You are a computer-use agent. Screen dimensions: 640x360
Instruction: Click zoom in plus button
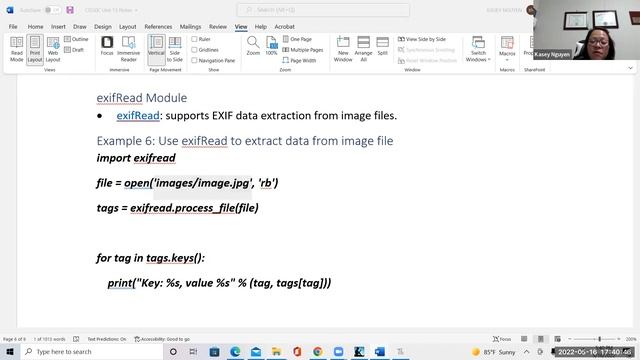click(619, 339)
